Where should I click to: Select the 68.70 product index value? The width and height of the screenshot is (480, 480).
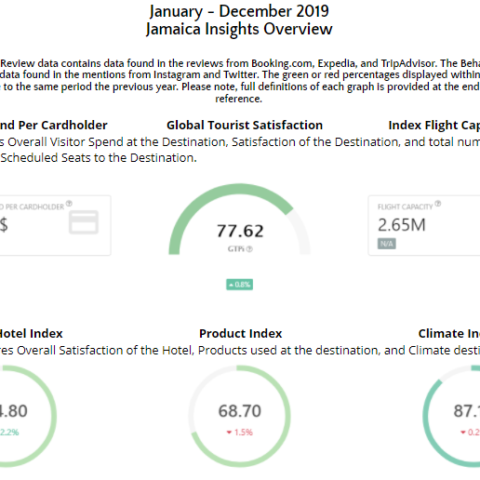pos(240,411)
